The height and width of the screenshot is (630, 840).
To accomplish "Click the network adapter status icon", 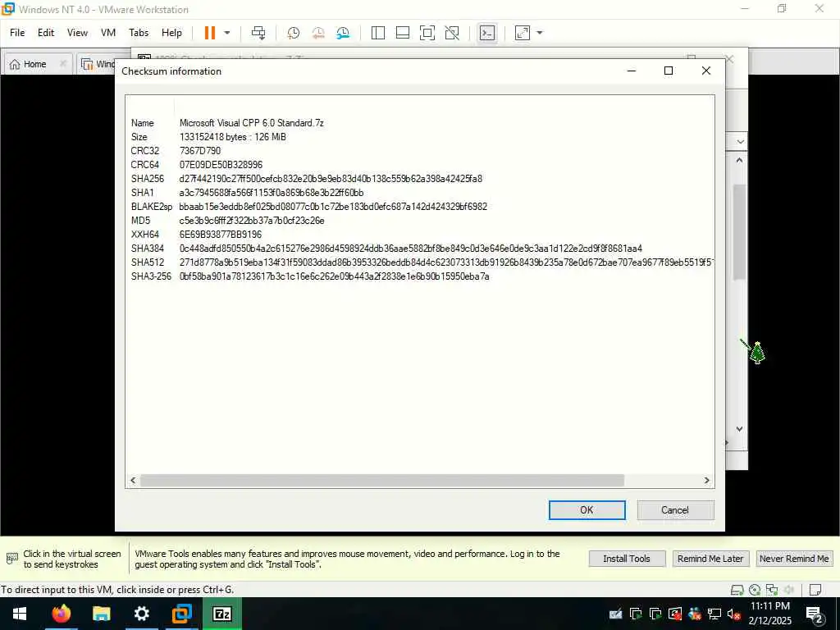I will click(771, 590).
